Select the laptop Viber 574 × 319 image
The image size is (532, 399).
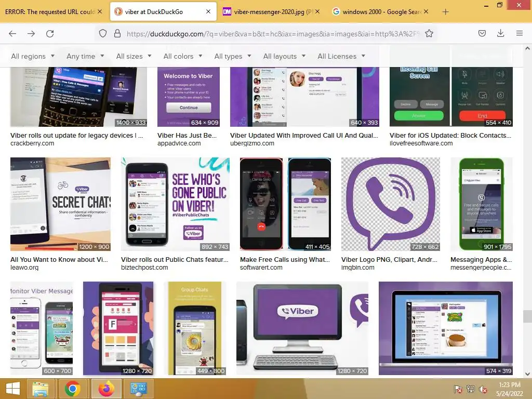446,328
